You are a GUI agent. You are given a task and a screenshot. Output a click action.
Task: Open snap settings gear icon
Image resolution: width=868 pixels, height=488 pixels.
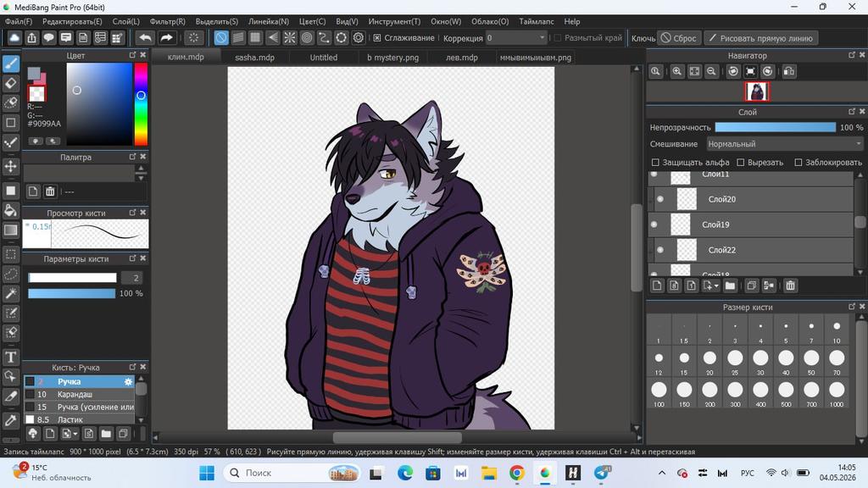359,37
